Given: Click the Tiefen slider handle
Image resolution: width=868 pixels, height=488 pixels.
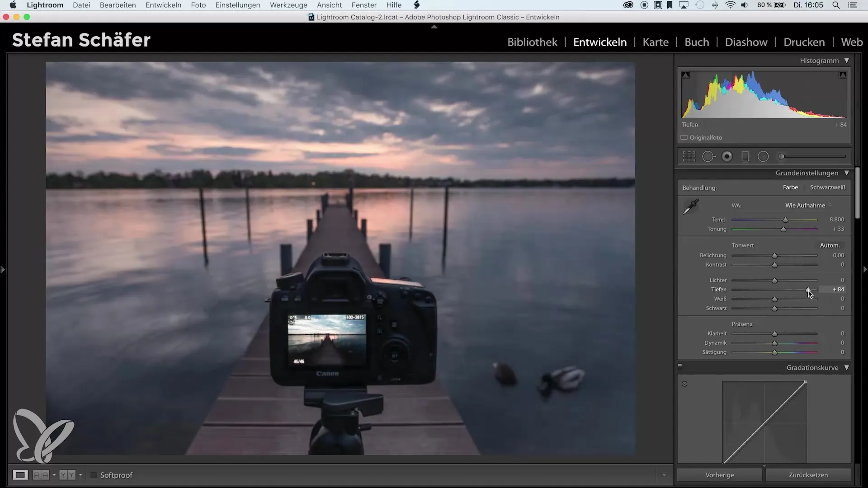Looking at the screenshot, I should pos(808,290).
